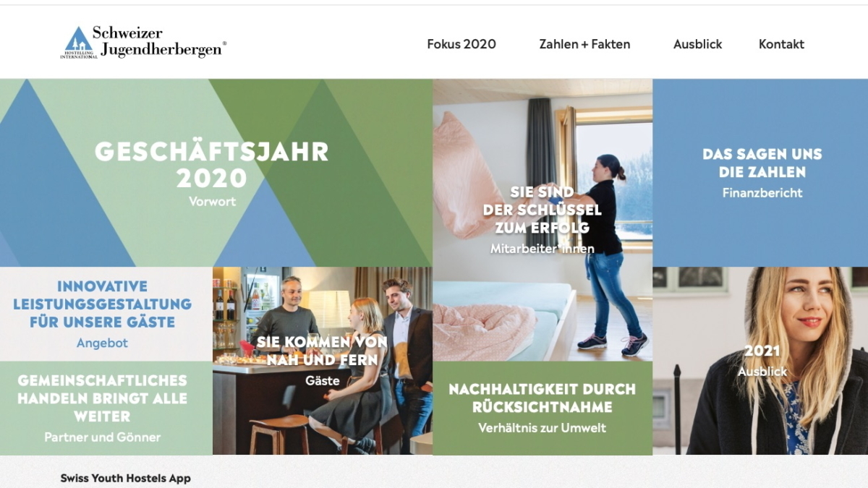Select the Das sagen uns die Zahlen tile

760,173
